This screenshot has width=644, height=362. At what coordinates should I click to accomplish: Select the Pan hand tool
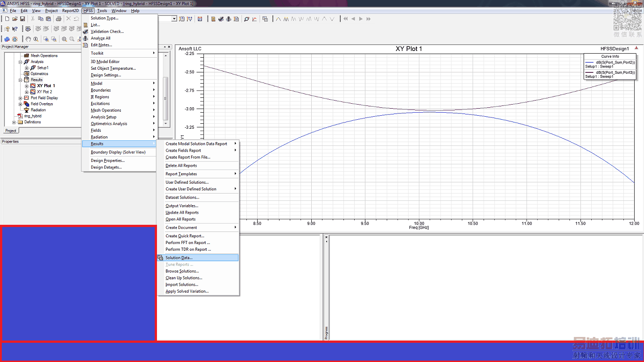(28, 39)
